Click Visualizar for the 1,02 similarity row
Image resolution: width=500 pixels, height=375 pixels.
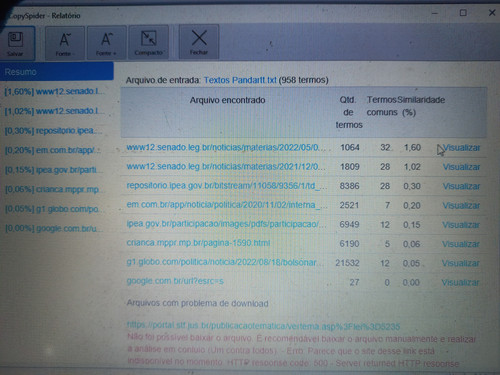pyautogui.click(x=461, y=167)
